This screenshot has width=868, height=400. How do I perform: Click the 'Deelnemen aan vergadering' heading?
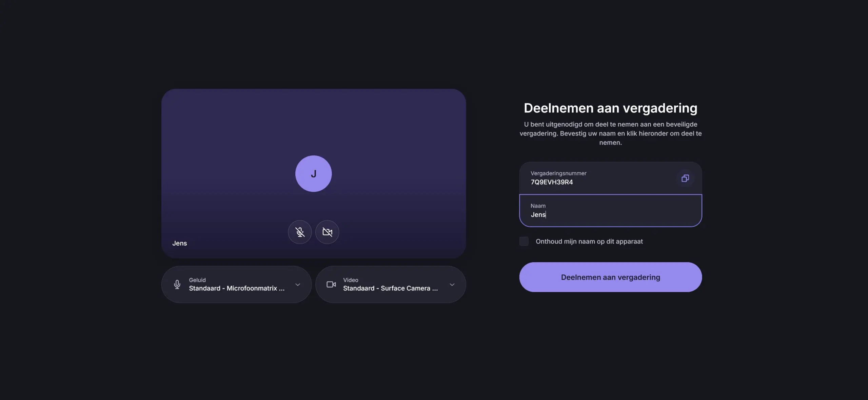click(x=611, y=108)
